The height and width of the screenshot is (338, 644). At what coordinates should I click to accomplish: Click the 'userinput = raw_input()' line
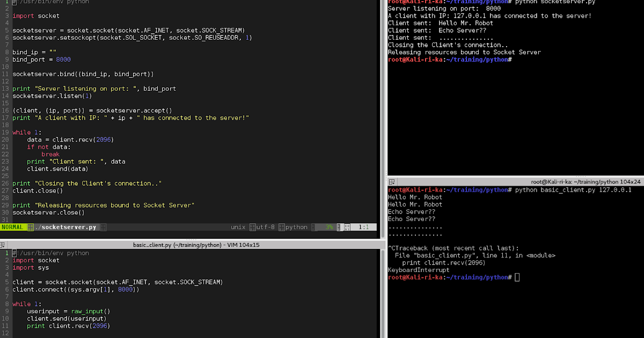click(69, 311)
